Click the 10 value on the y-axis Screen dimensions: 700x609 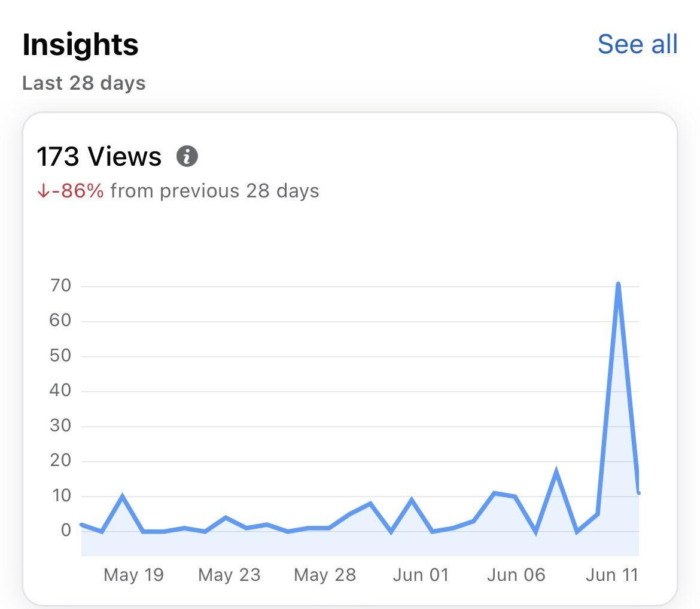[59, 496]
